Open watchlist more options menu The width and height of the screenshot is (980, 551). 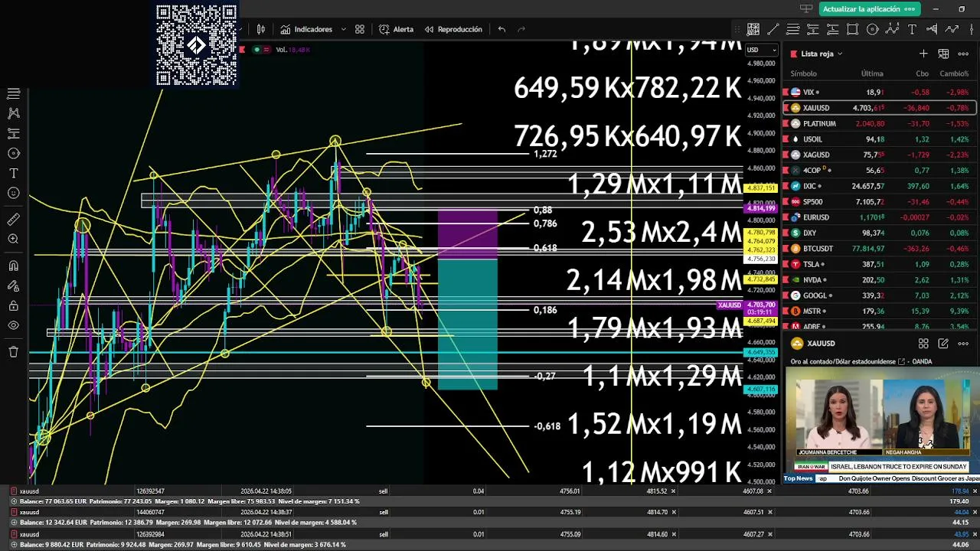pyautogui.click(x=963, y=54)
